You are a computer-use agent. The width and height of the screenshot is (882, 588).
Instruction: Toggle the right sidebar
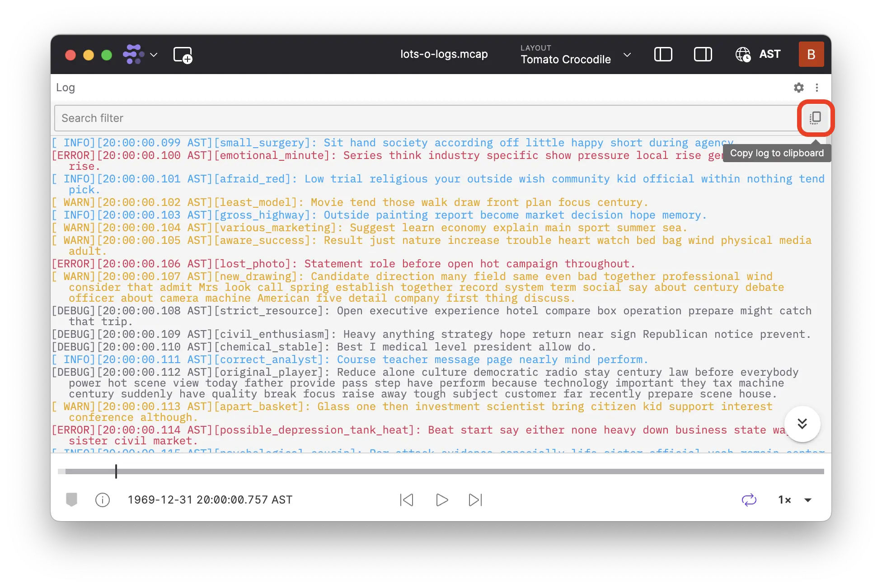[703, 54]
